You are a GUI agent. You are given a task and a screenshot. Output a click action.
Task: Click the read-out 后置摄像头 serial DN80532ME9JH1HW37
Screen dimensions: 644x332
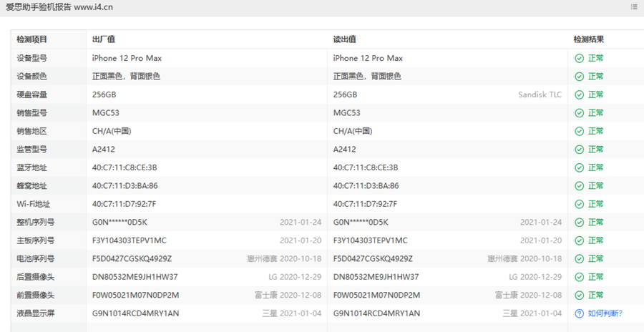click(376, 277)
